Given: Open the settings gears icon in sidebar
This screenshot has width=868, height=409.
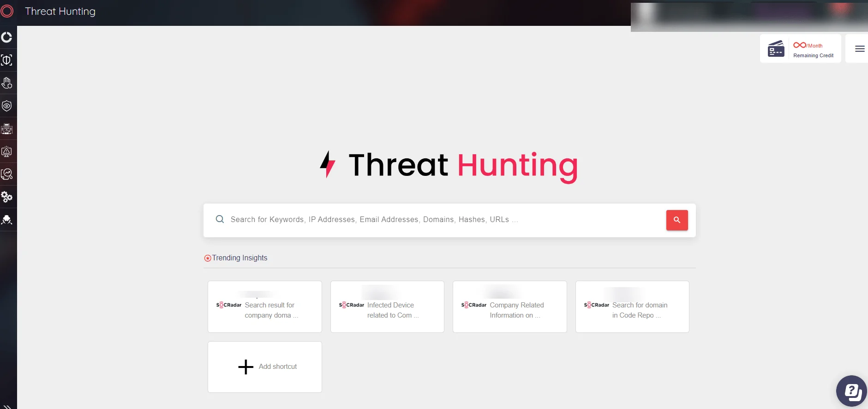Looking at the screenshot, I should point(7,197).
